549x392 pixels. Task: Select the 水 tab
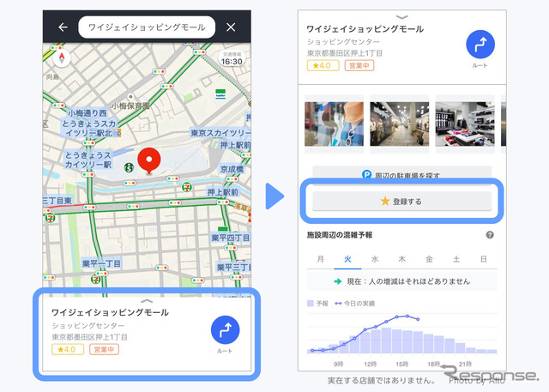tap(375, 259)
